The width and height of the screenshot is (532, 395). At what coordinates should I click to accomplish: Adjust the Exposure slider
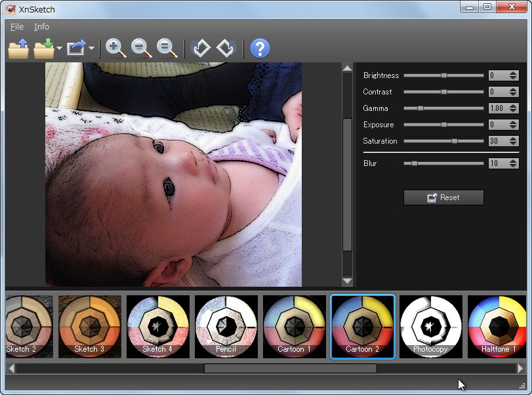coord(443,125)
